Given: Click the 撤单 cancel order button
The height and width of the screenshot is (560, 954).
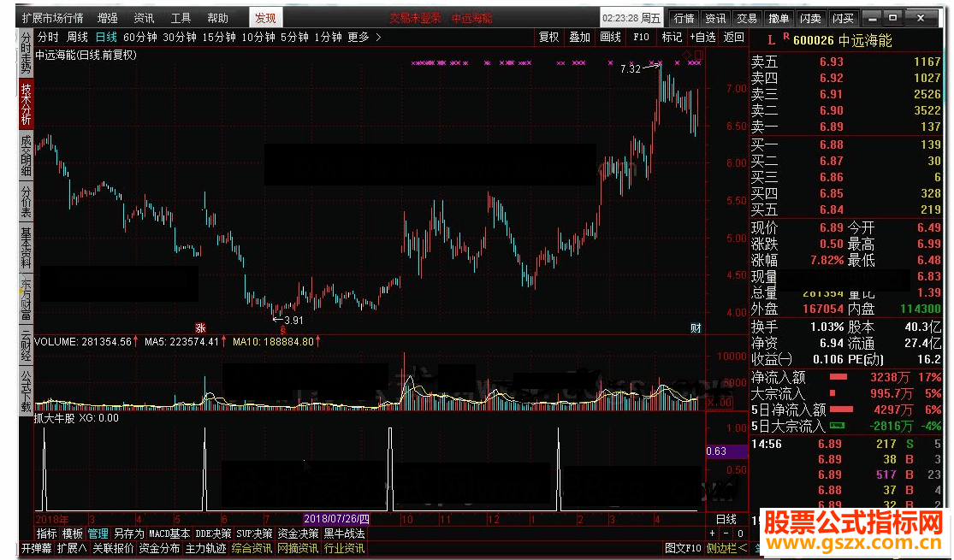Looking at the screenshot, I should point(779,18).
